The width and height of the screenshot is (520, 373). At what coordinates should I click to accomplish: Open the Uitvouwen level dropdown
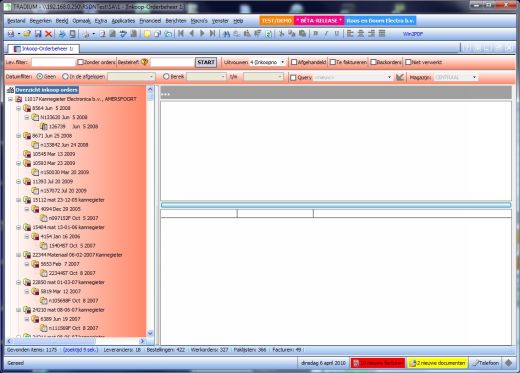coord(283,62)
